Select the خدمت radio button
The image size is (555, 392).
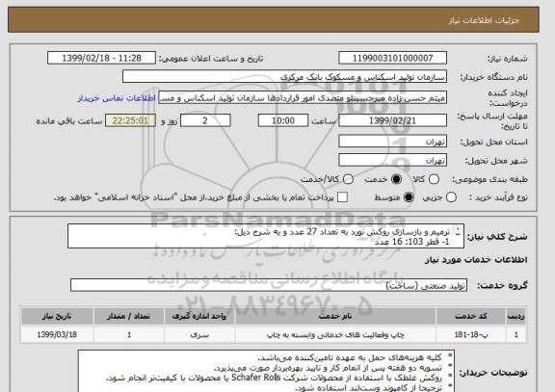[x=396, y=179]
